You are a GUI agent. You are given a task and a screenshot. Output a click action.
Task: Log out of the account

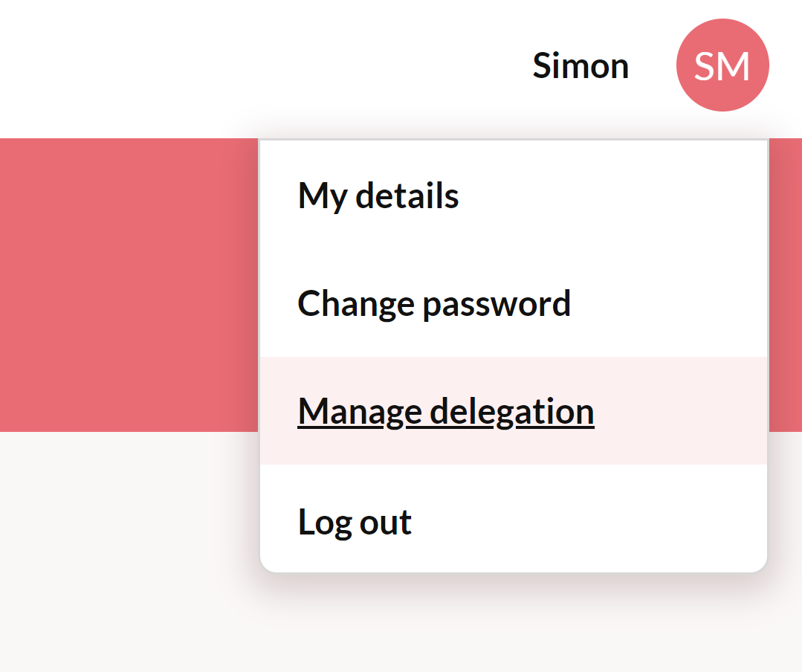coord(355,522)
